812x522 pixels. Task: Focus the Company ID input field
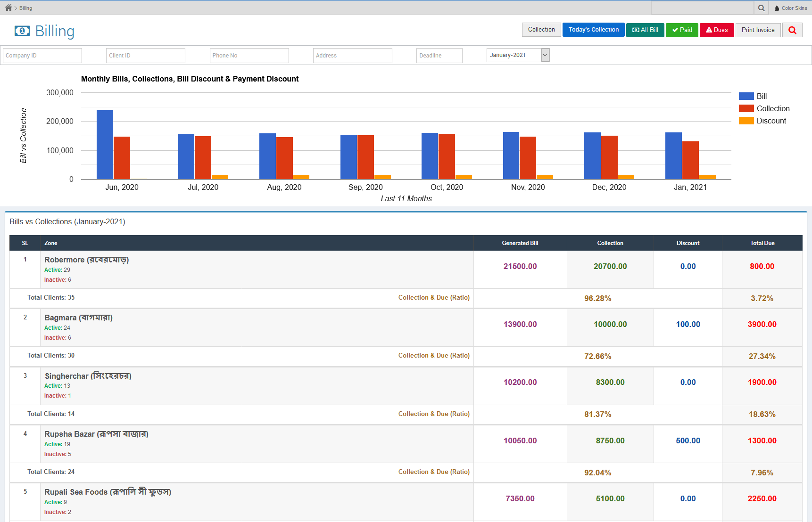point(42,56)
